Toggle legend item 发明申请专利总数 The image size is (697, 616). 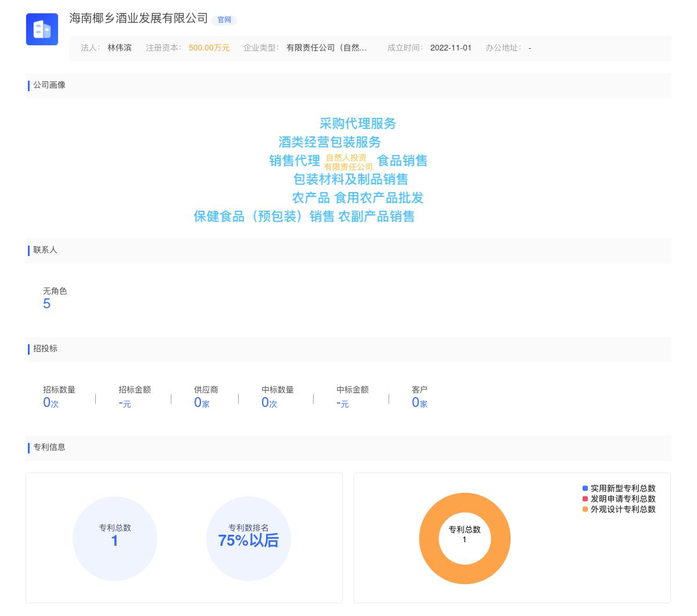619,499
